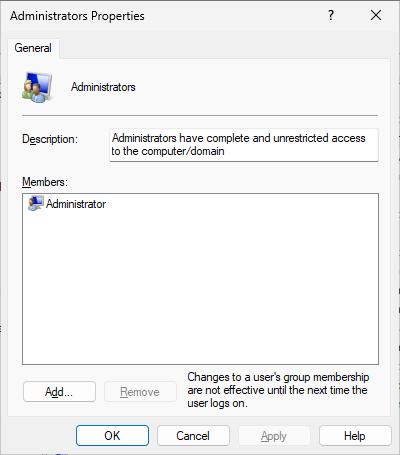This screenshot has width=400, height=455.
Task: Click the Administrators group name text
Action: pyautogui.click(x=103, y=87)
